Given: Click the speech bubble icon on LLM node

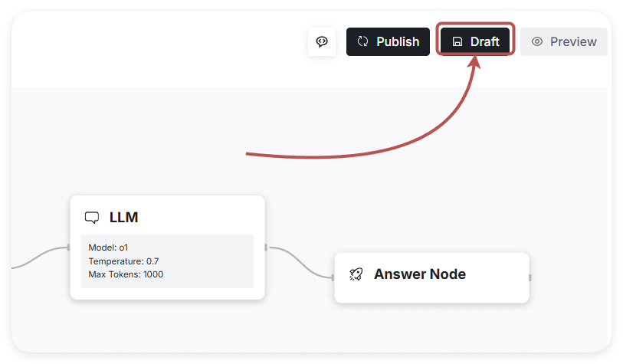Looking at the screenshot, I should point(92,218).
